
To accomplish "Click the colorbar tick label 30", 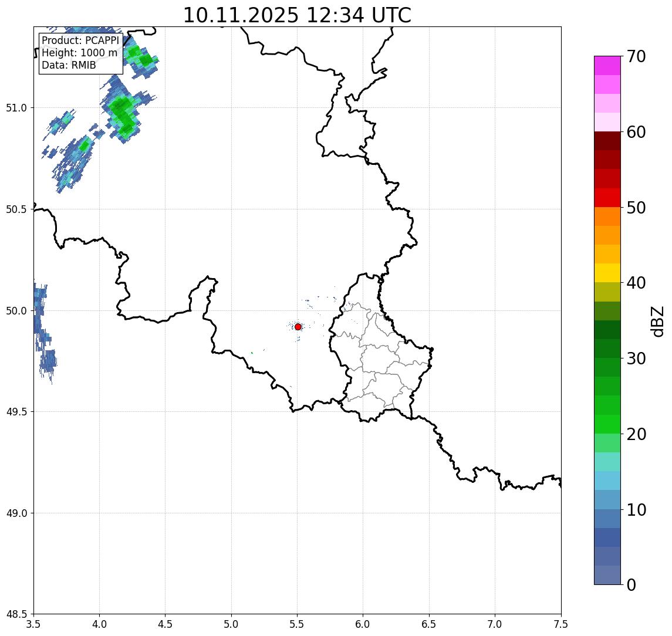I will (636, 358).
